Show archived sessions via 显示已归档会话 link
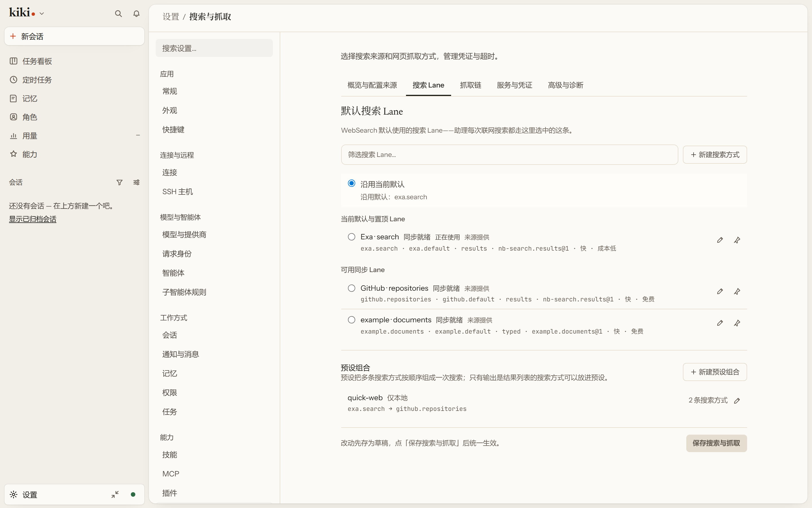Viewport: 812px width, 508px height. [x=32, y=219]
